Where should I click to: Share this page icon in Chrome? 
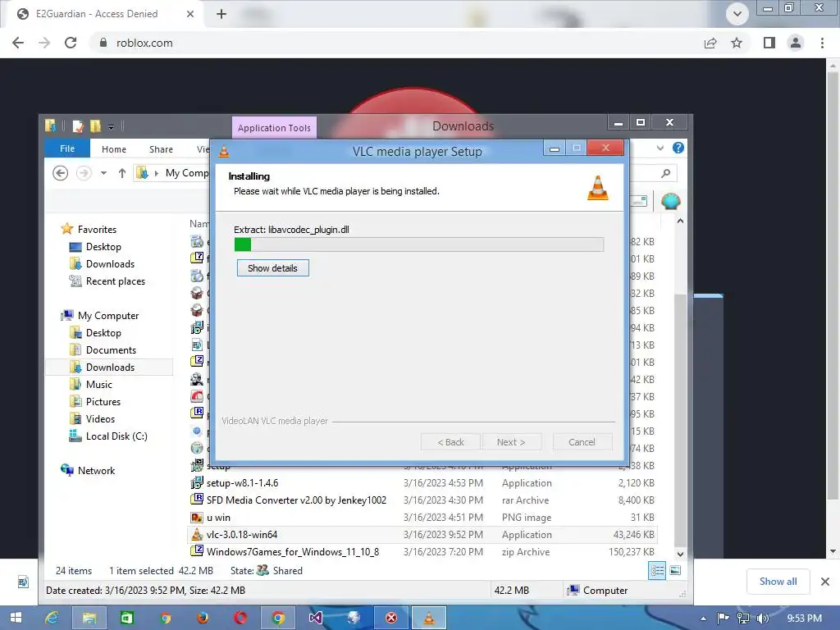tap(710, 43)
